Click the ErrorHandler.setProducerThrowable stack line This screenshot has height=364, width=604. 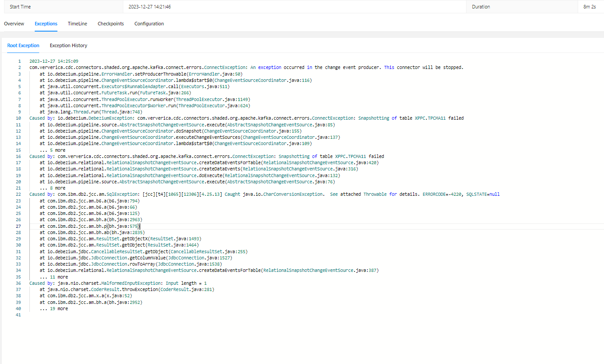tap(141, 74)
